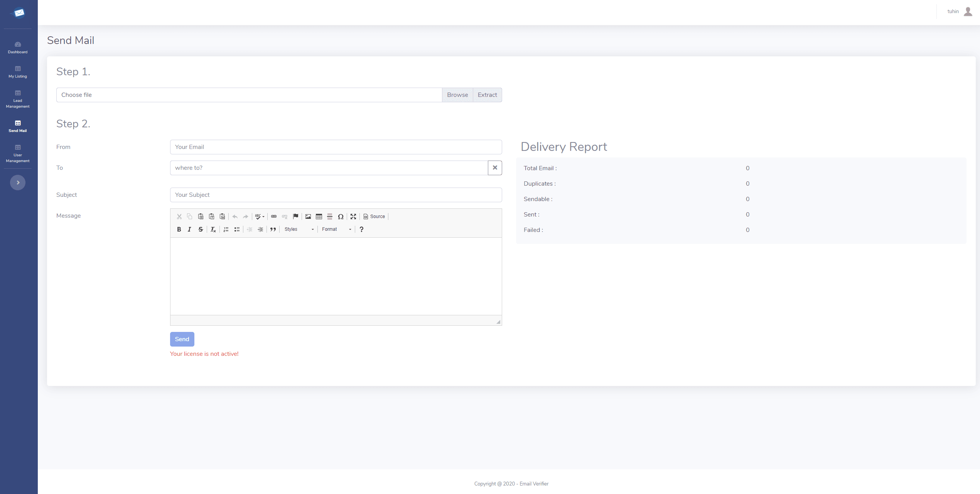The image size is (980, 494).
Task: Open Dashboard from the sidebar
Action: 18,47
